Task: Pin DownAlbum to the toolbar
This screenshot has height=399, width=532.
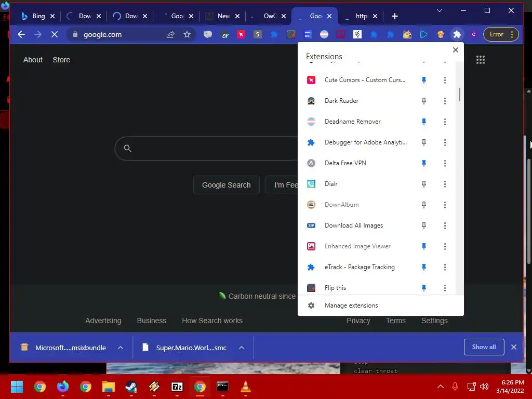Action: [424, 205]
